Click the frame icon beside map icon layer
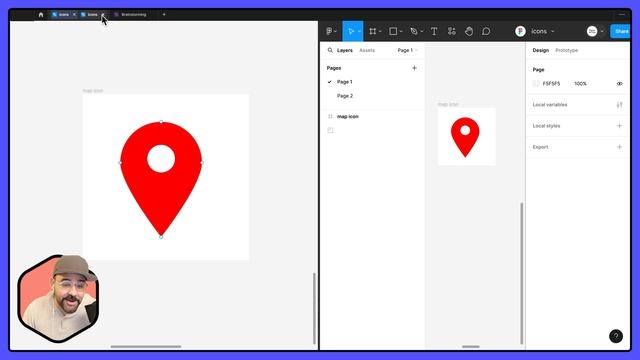 click(330, 116)
